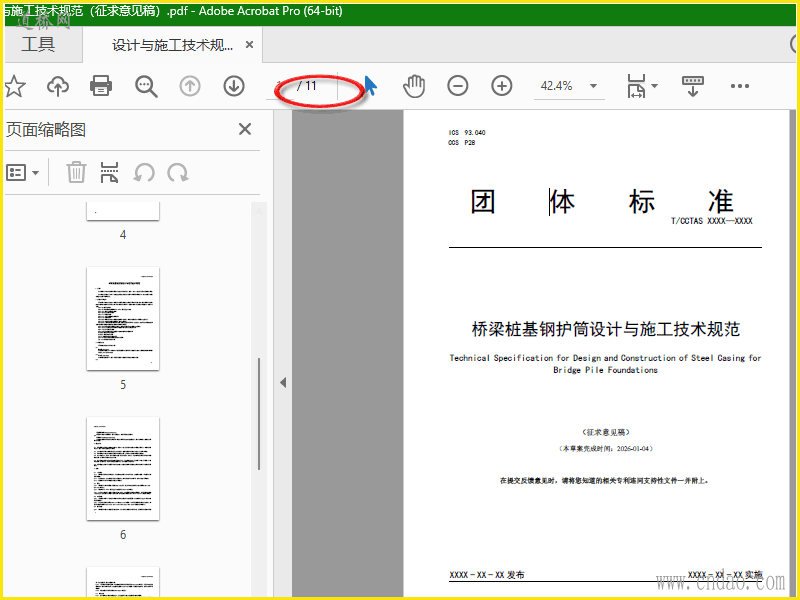The height and width of the screenshot is (600, 800).
Task: Expand the fit page options arrow
Action: 655,86
